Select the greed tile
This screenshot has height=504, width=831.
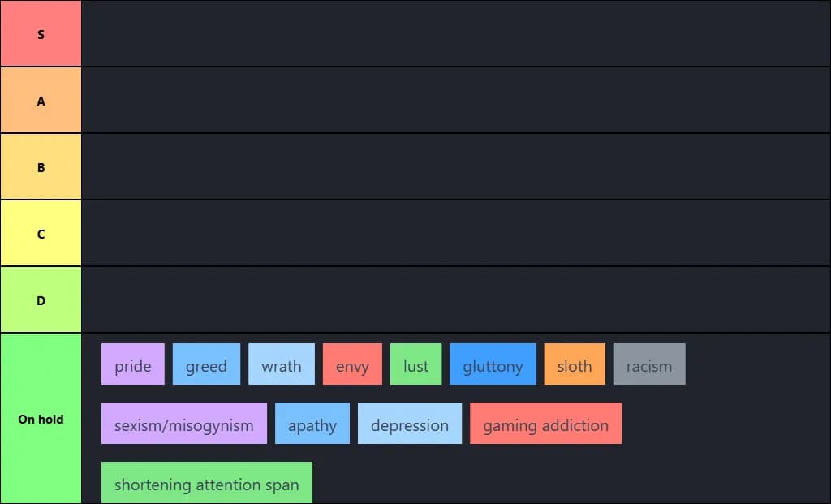206,364
